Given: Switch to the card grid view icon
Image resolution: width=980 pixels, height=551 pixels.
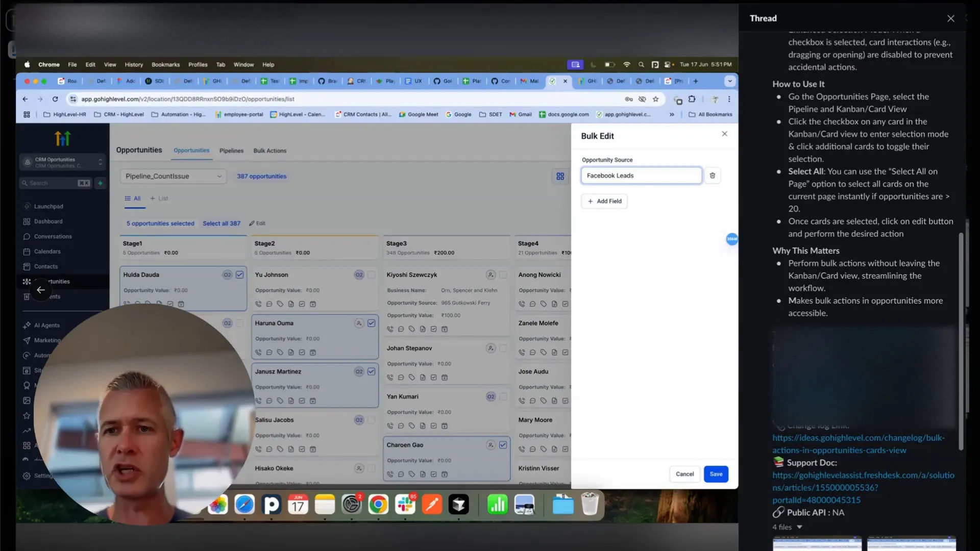Looking at the screenshot, I should point(560,177).
